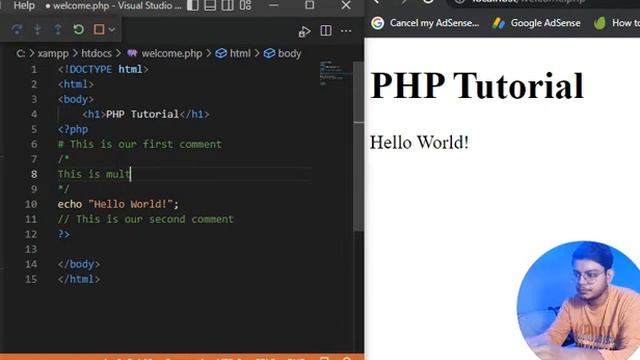Click the run and debug file icon
Viewport: 640px width, 360px height.
pyautogui.click(x=304, y=31)
